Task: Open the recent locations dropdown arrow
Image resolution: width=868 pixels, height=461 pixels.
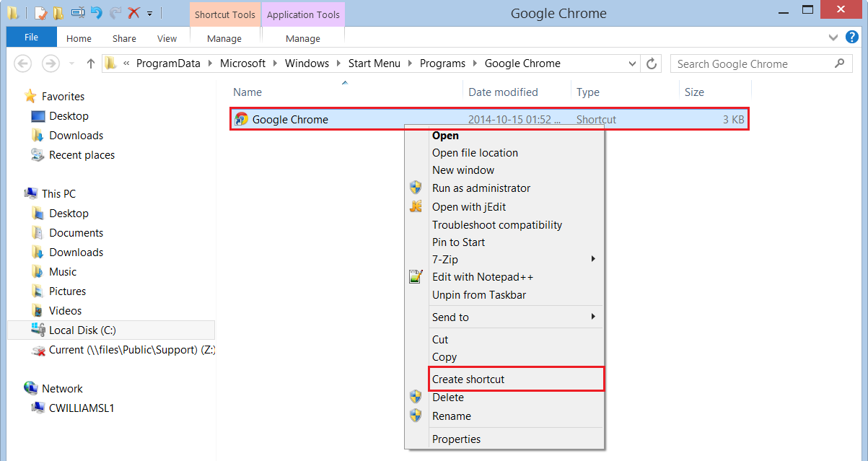Action: click(x=71, y=63)
